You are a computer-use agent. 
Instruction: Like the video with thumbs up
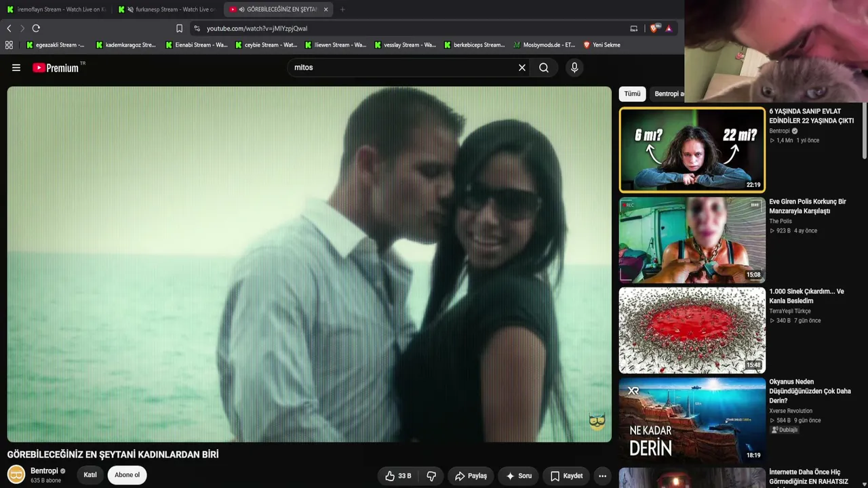[399, 476]
